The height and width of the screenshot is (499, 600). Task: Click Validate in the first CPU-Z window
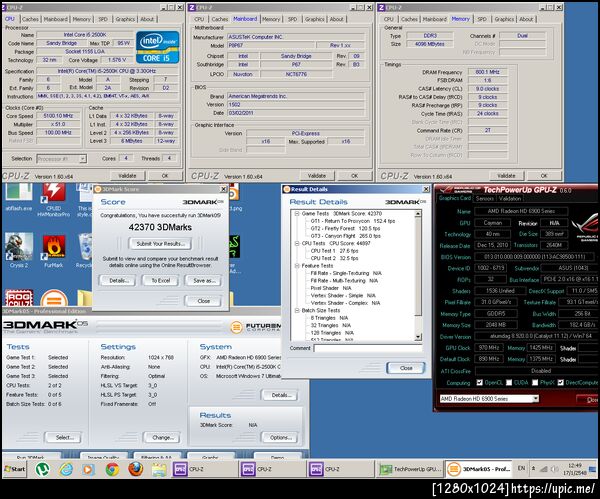[127, 176]
